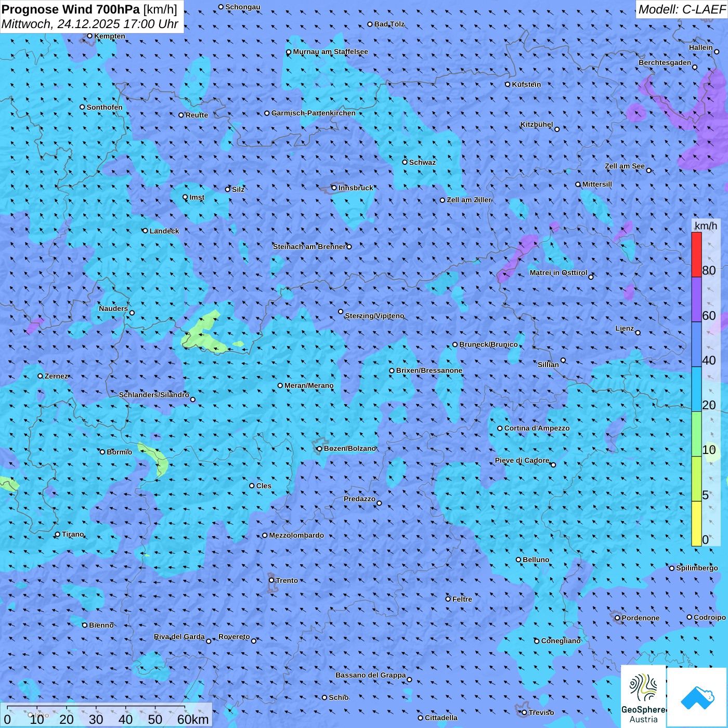728x728 pixels.
Task: Click the Kempten label
Action: click(109, 36)
